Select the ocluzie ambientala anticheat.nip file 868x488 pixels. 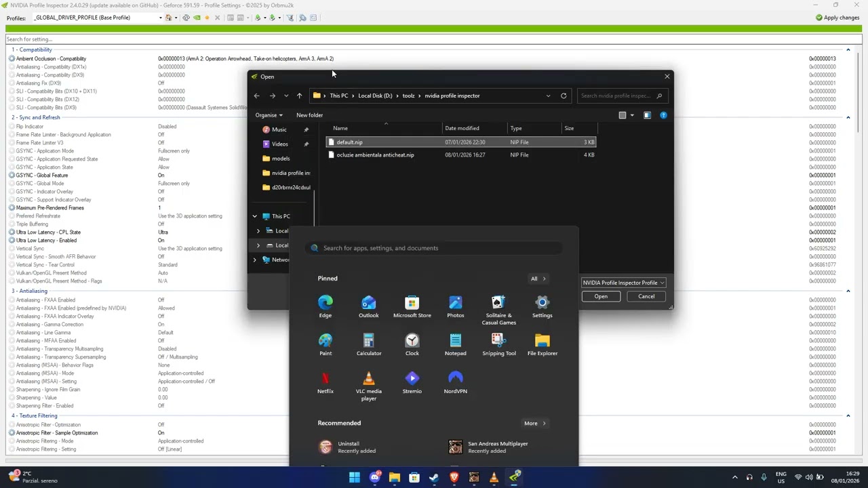pyautogui.click(x=461, y=155)
